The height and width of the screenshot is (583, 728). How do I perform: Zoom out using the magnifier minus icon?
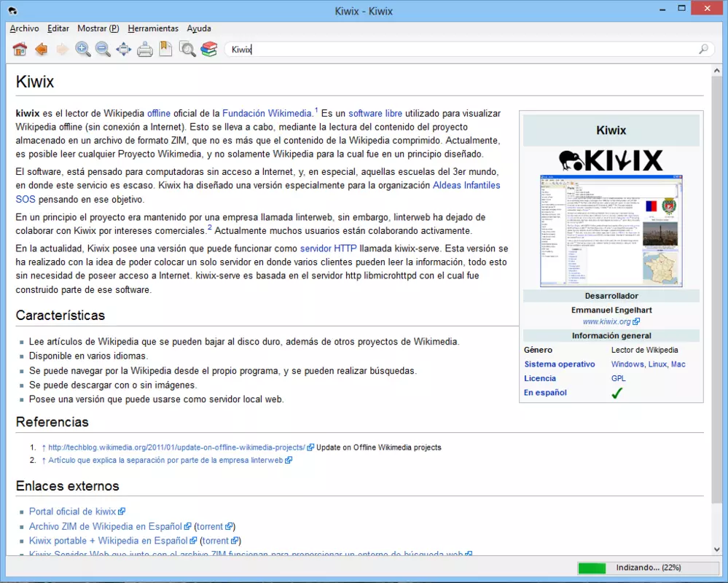(103, 50)
